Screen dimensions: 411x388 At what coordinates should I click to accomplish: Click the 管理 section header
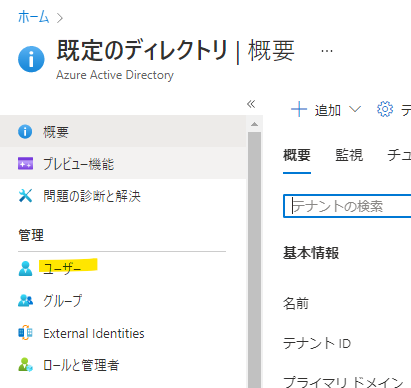31,235
